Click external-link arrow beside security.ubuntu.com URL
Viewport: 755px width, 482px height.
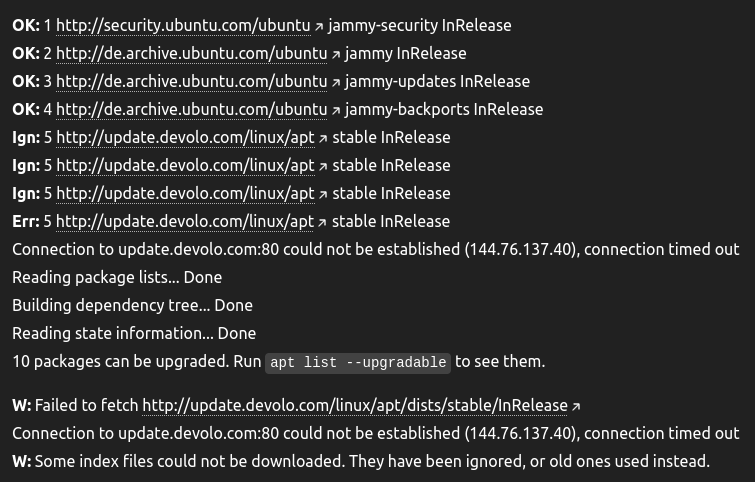(x=318, y=26)
